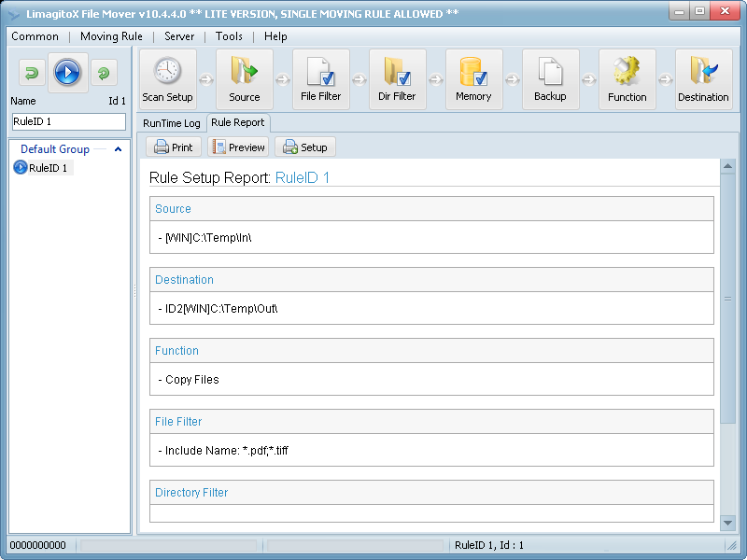
Task: Click the report Setup button
Action: 305,147
